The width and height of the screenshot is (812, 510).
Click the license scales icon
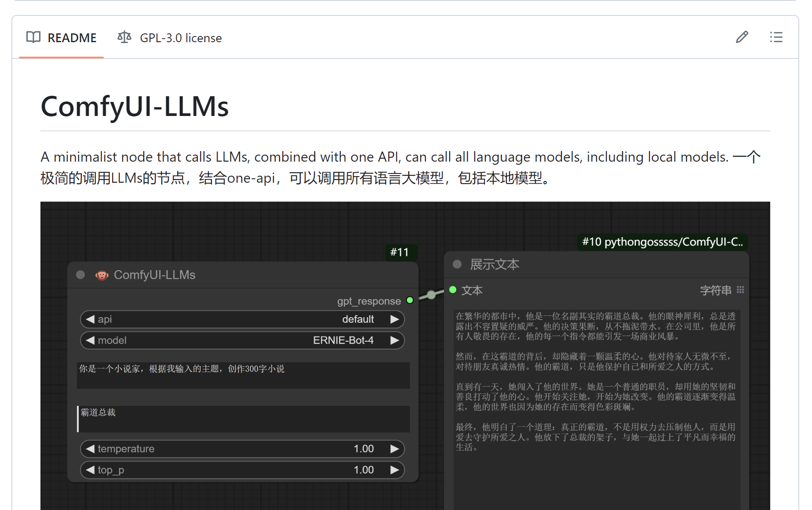coord(124,37)
